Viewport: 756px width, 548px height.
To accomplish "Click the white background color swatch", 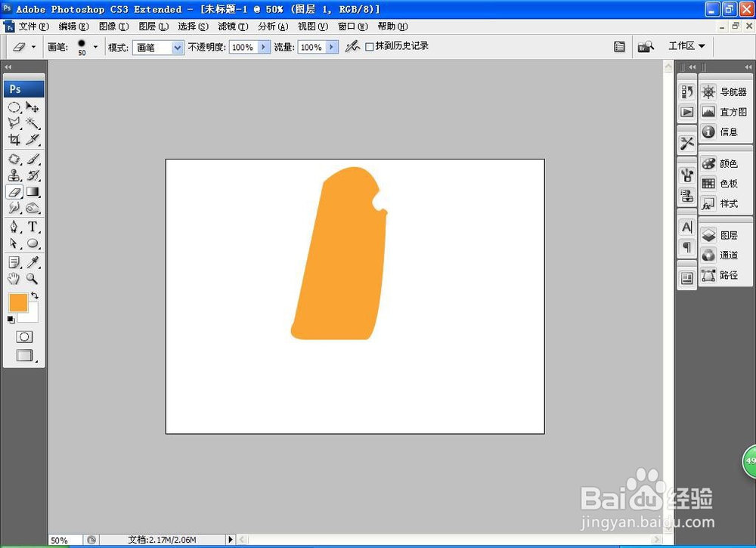I will pyautogui.click(x=33, y=316).
